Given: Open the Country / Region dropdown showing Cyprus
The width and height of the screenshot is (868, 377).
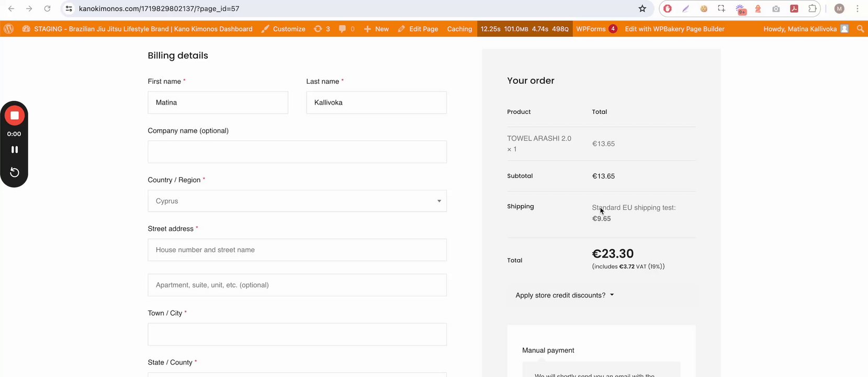Looking at the screenshot, I should tap(297, 201).
